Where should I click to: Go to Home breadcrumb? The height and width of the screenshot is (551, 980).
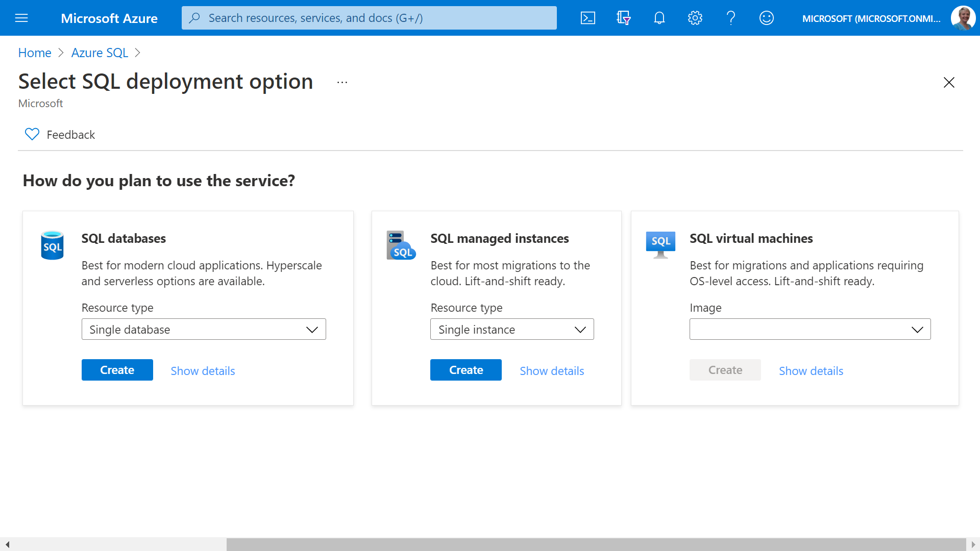35,53
